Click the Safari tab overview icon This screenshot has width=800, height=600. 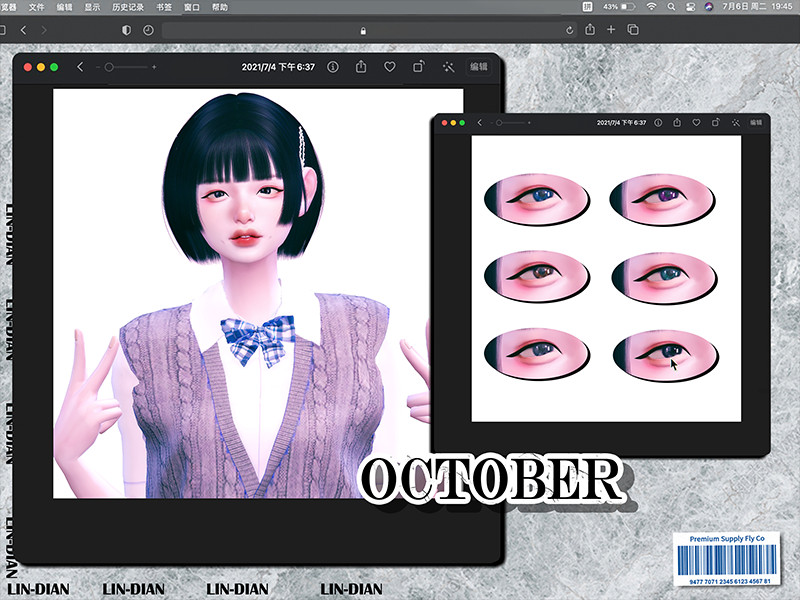click(x=633, y=30)
